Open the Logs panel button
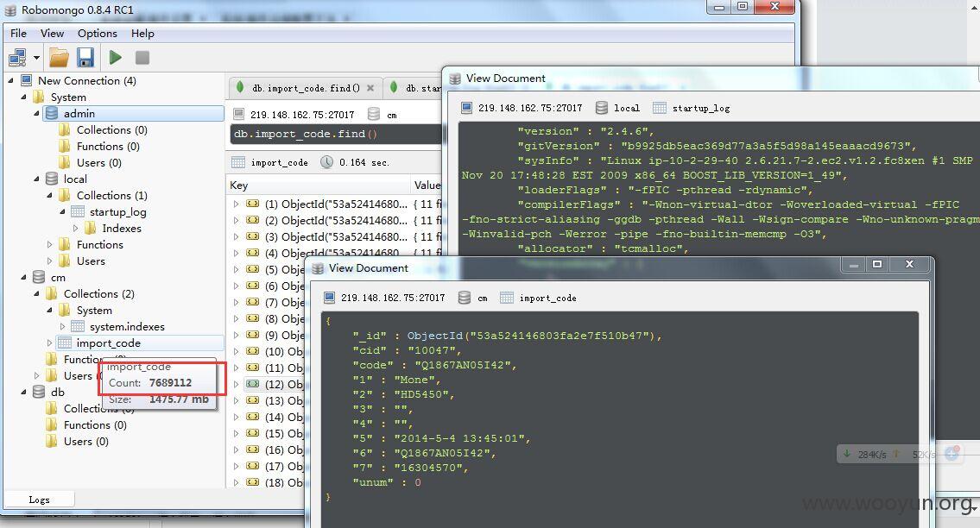The image size is (980, 528). pyautogui.click(x=39, y=500)
